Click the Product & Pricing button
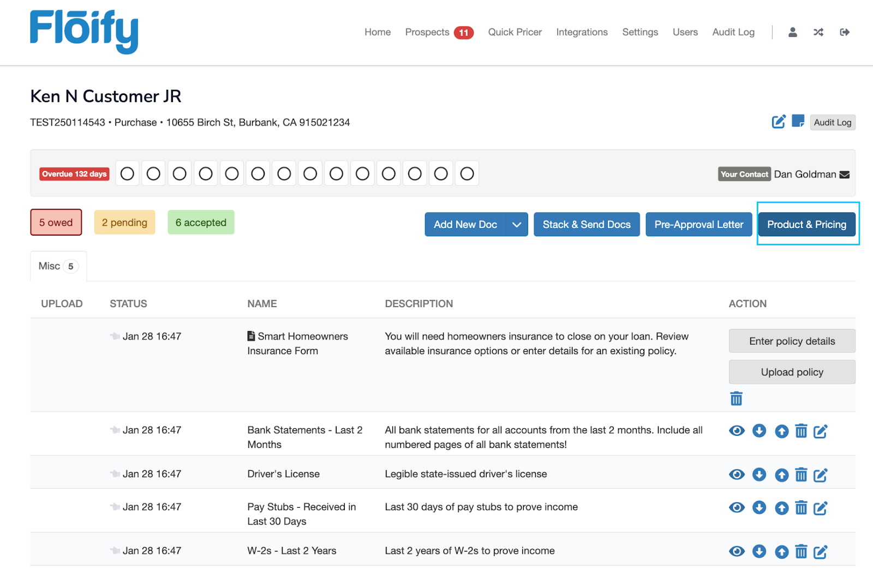Image resolution: width=873 pixels, height=588 pixels. click(x=806, y=225)
